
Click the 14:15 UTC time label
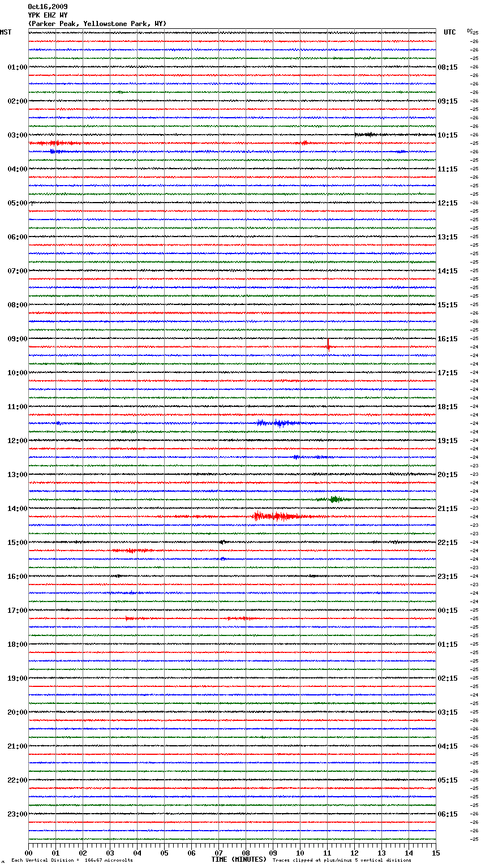[448, 271]
